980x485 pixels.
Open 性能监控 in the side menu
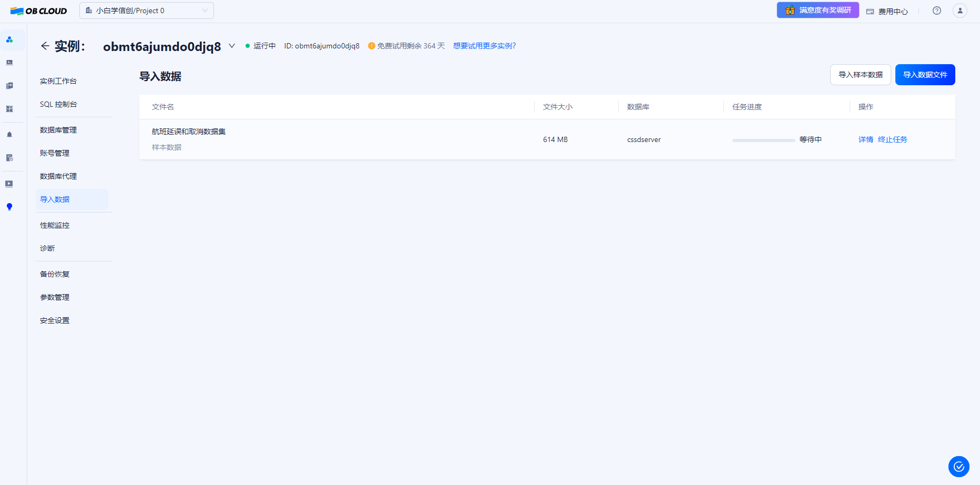pyautogui.click(x=55, y=225)
